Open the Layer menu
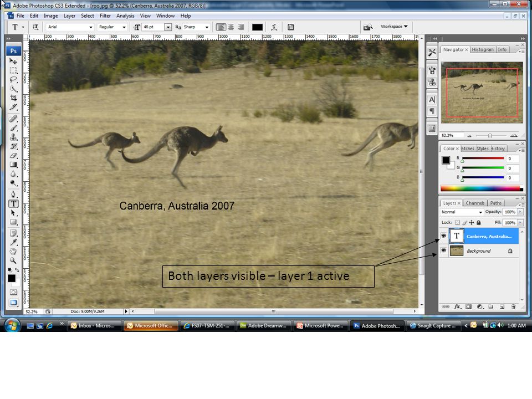This screenshot has width=532, height=399. [70, 16]
